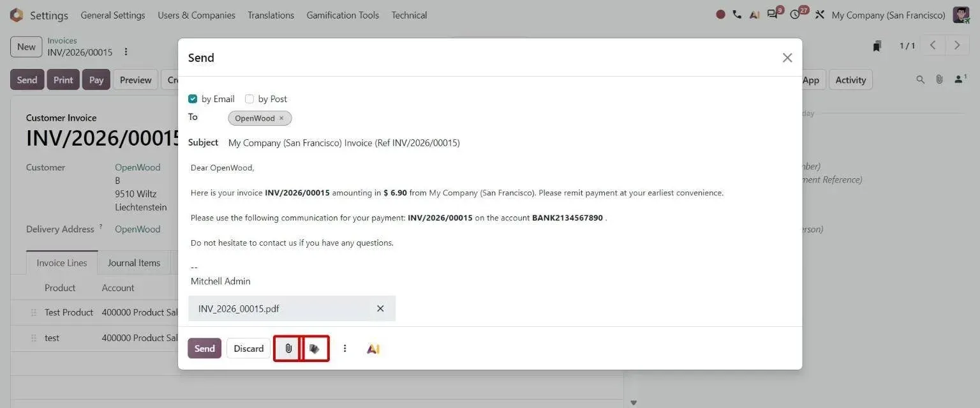Click the Preview button
Image resolution: width=980 pixels, height=408 pixels.
135,80
